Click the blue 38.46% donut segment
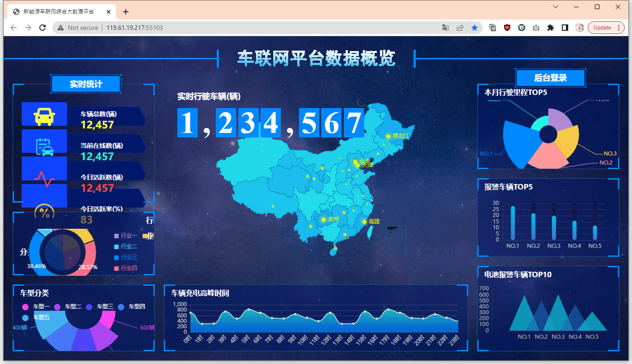The width and height of the screenshot is (632, 364). 33,254
